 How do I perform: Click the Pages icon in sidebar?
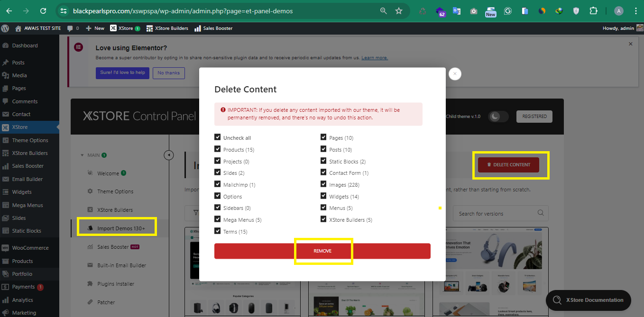tap(6, 88)
